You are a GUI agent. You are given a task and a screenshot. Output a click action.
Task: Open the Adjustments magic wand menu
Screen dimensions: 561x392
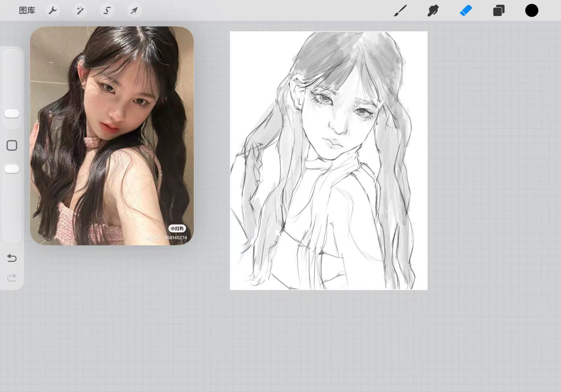point(80,11)
